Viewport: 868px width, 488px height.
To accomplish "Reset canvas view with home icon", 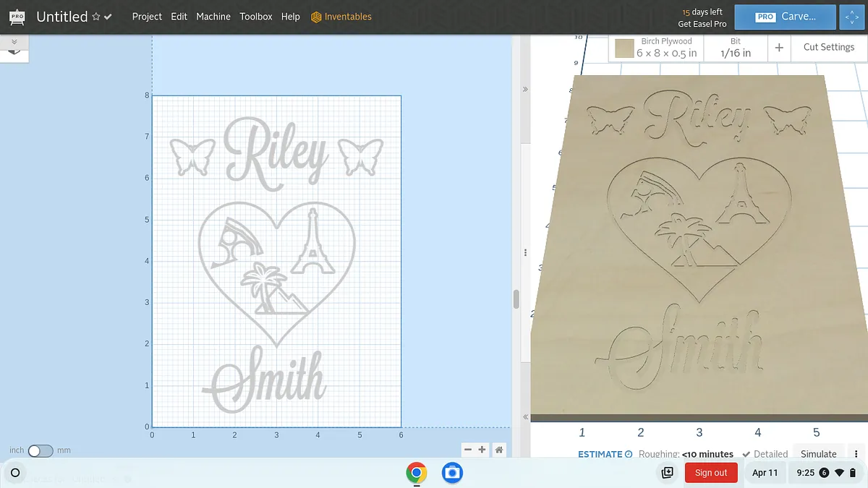I will [499, 450].
